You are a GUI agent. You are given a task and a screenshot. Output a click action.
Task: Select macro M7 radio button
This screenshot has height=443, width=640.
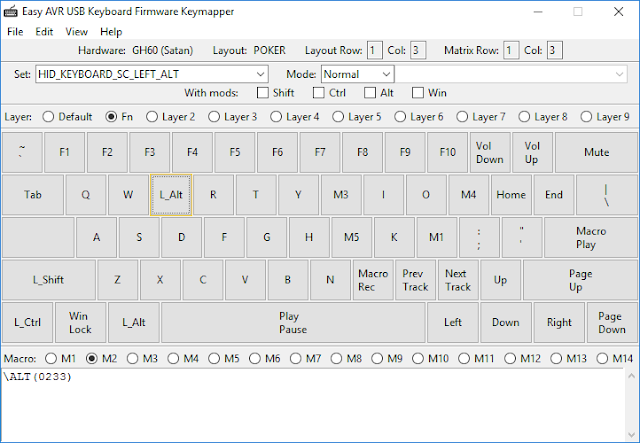tap(296, 358)
